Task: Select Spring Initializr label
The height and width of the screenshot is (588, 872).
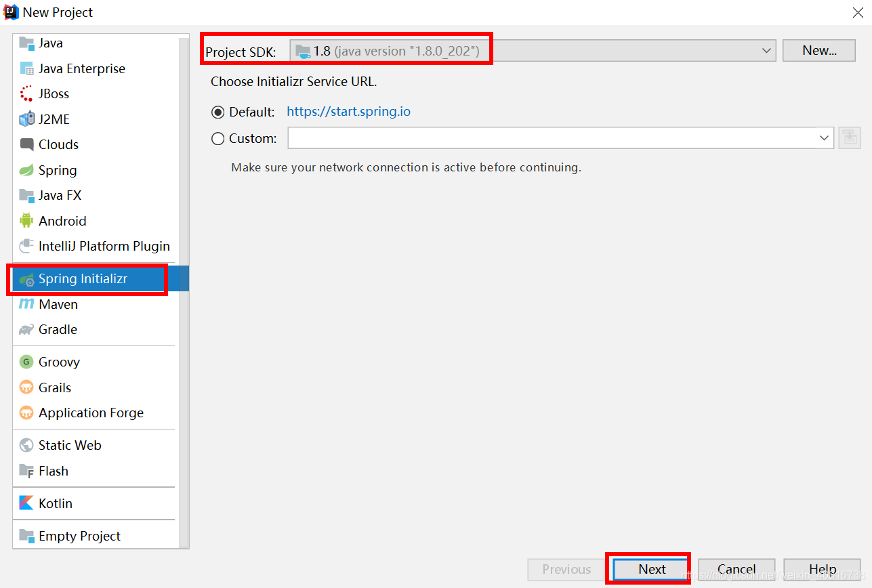Action: 83,279
